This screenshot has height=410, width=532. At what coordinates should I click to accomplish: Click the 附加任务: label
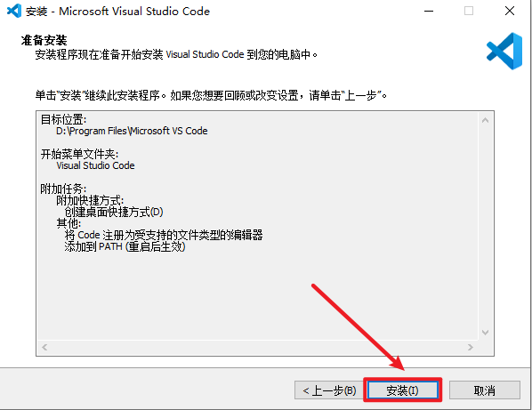[x=63, y=189]
